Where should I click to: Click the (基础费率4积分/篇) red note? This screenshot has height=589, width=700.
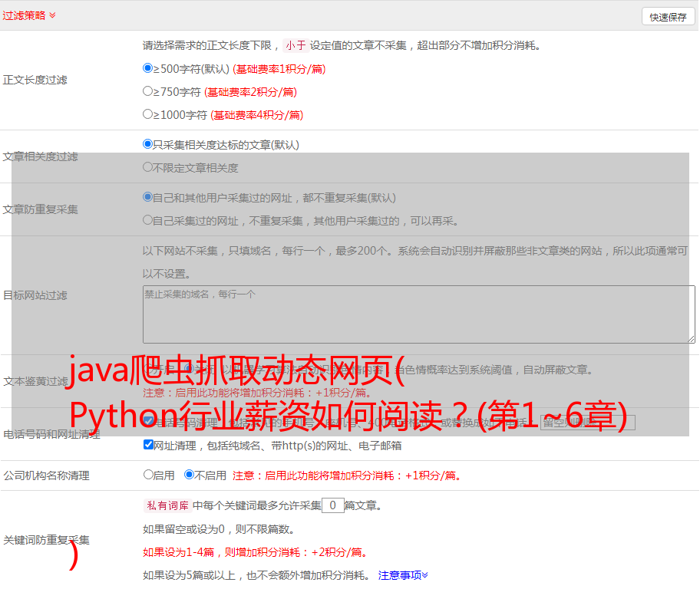[x=256, y=116]
